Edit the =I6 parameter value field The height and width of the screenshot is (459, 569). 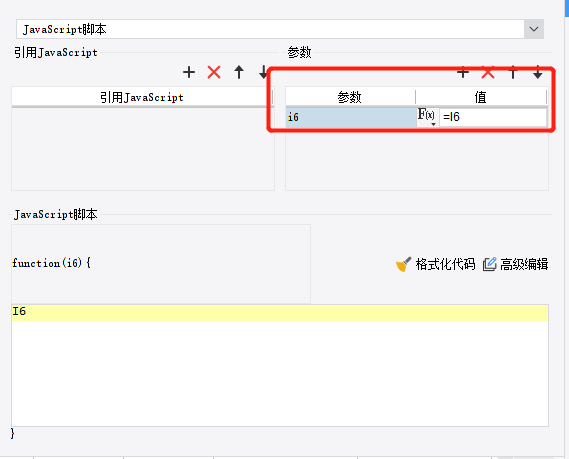[x=493, y=117]
